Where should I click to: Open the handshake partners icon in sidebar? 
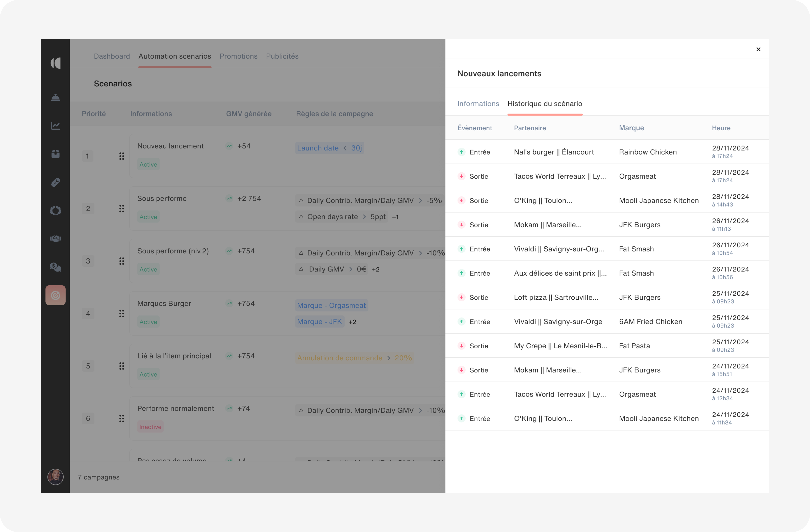pos(55,239)
